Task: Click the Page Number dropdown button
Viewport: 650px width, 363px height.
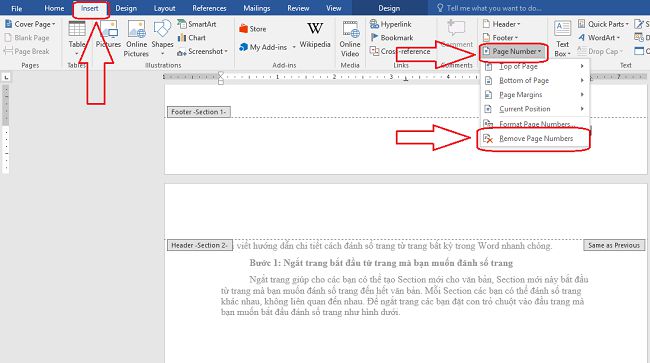Action: [x=512, y=51]
